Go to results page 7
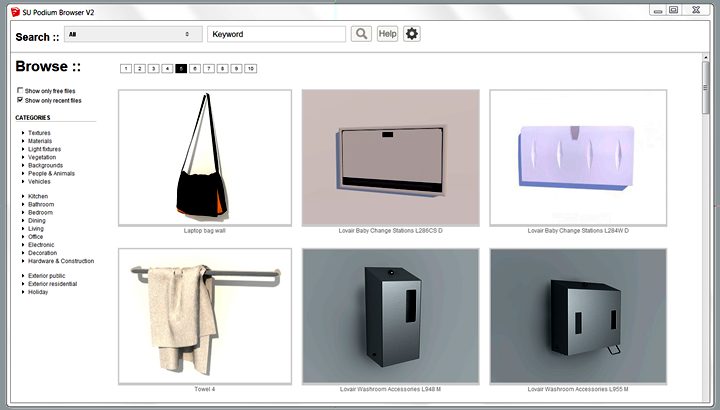720x410 pixels. (x=208, y=68)
